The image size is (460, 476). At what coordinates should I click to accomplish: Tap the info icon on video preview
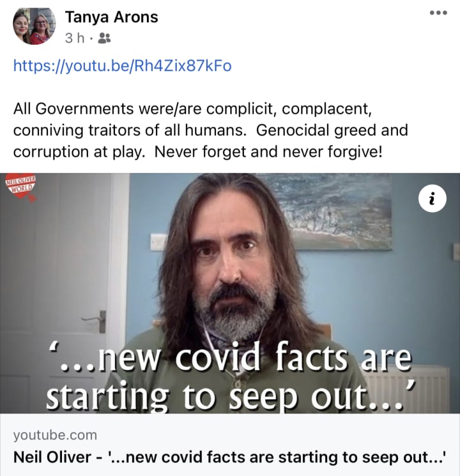tap(432, 199)
